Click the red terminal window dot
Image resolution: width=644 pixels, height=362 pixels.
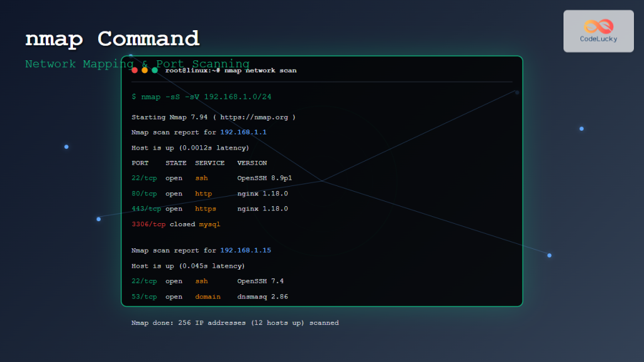point(134,70)
